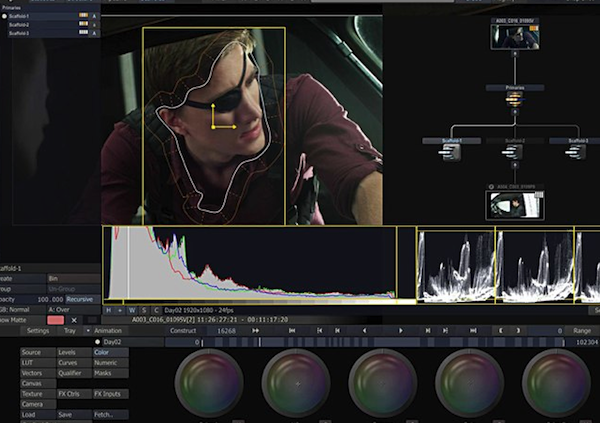Open the source clip thumbnail at top of node tree

click(515, 37)
